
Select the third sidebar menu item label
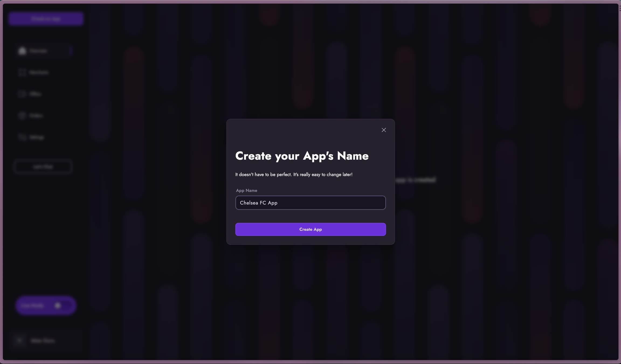click(35, 94)
